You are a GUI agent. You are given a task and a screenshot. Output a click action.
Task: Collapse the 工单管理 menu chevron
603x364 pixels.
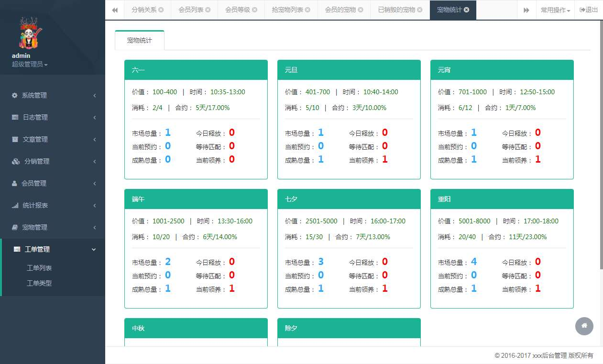point(94,249)
